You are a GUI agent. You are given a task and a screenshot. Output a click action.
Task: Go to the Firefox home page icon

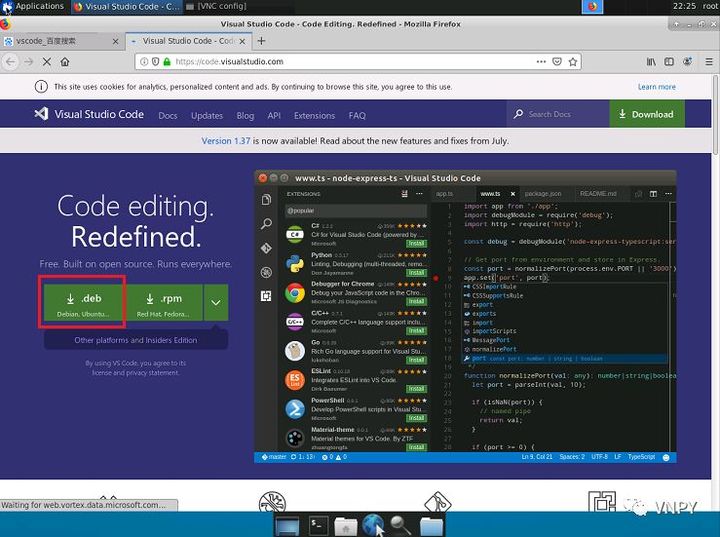[65, 62]
